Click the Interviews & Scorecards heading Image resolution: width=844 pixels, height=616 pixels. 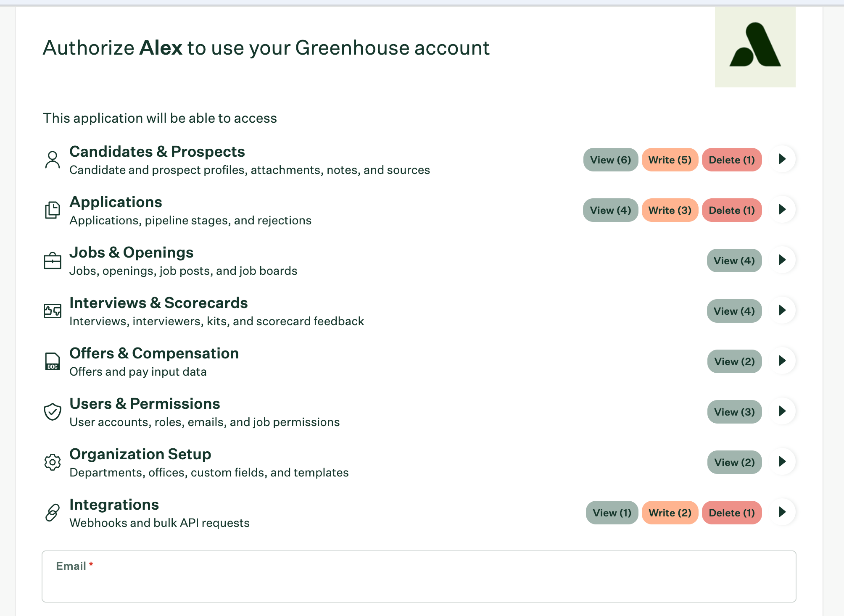pos(158,303)
